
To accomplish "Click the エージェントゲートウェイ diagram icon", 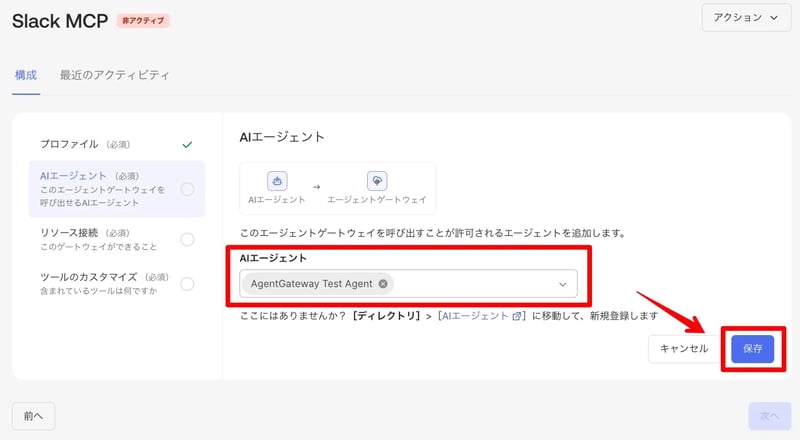I will (377, 181).
